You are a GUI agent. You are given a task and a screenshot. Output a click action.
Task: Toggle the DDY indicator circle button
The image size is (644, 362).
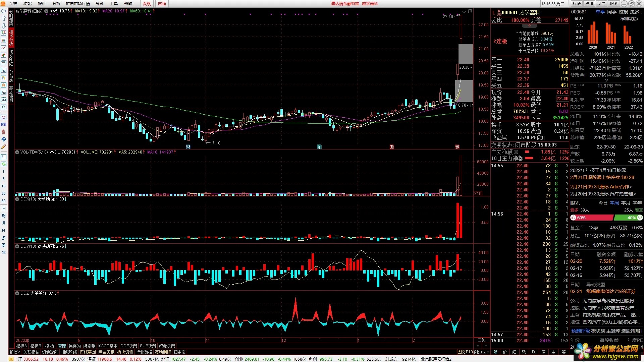[x=17, y=246]
